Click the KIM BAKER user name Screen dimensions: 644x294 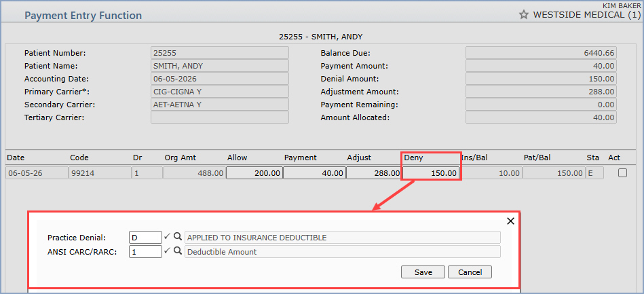coord(622,5)
